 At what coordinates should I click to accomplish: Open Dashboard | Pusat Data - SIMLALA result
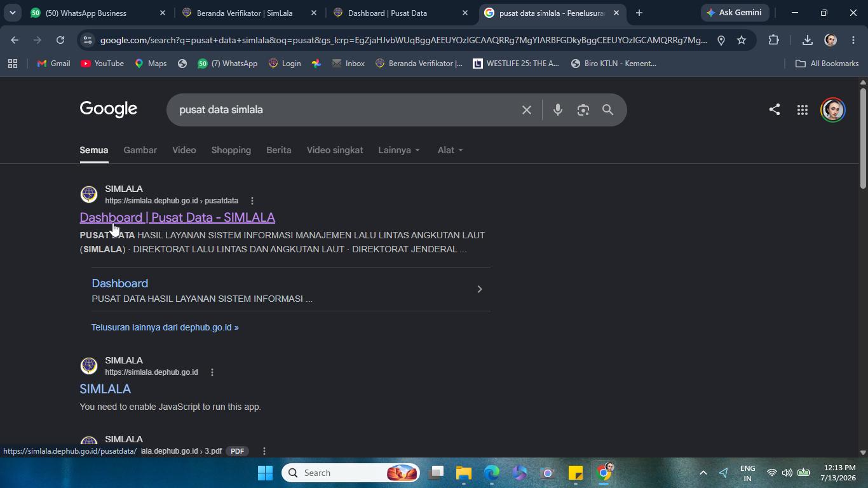[x=177, y=217]
